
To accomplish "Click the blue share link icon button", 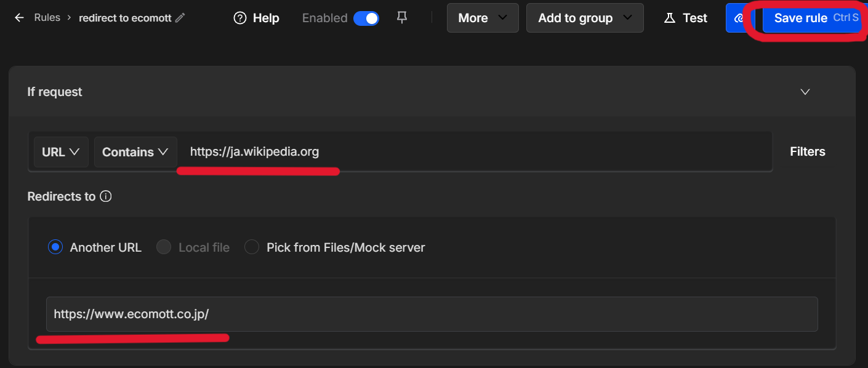I will pos(738,18).
